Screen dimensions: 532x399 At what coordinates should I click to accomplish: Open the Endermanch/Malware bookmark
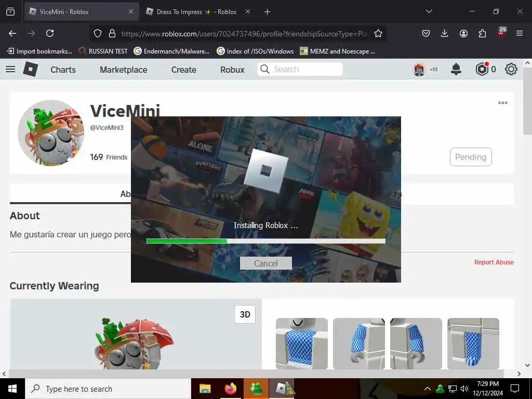(x=171, y=51)
